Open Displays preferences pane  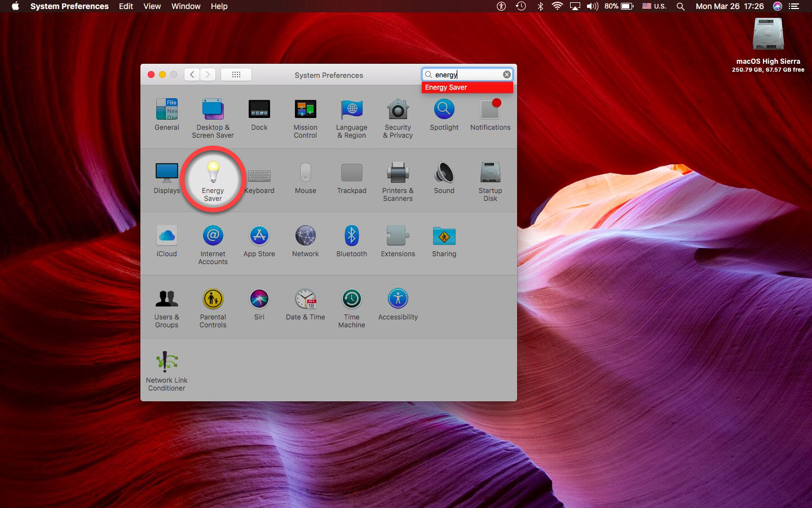click(167, 178)
